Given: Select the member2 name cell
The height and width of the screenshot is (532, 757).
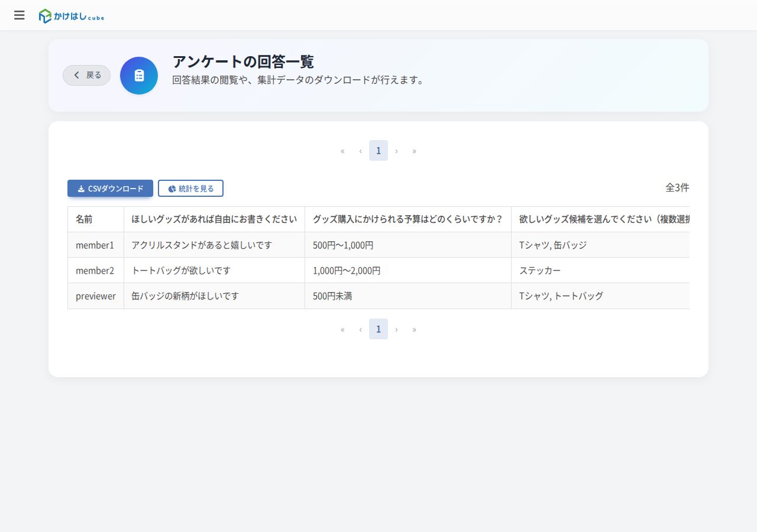Looking at the screenshot, I should (96, 270).
